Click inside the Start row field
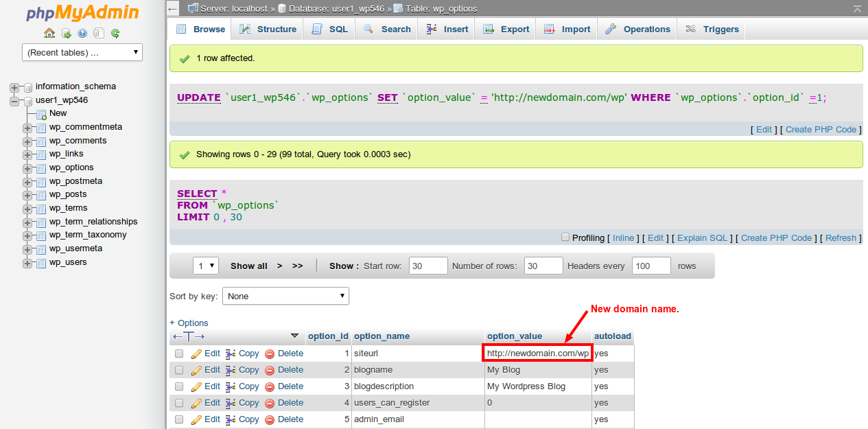Image resolution: width=868 pixels, height=429 pixels. pos(427,265)
